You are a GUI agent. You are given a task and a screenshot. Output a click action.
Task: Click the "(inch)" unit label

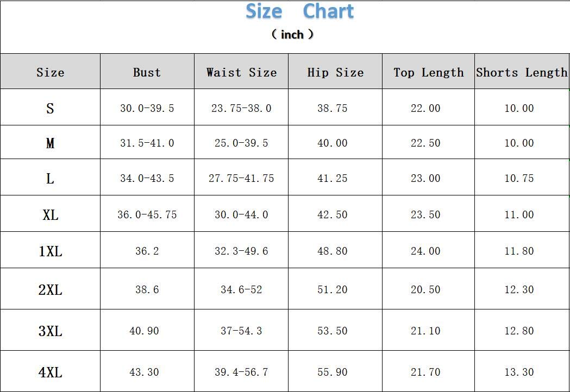point(292,34)
